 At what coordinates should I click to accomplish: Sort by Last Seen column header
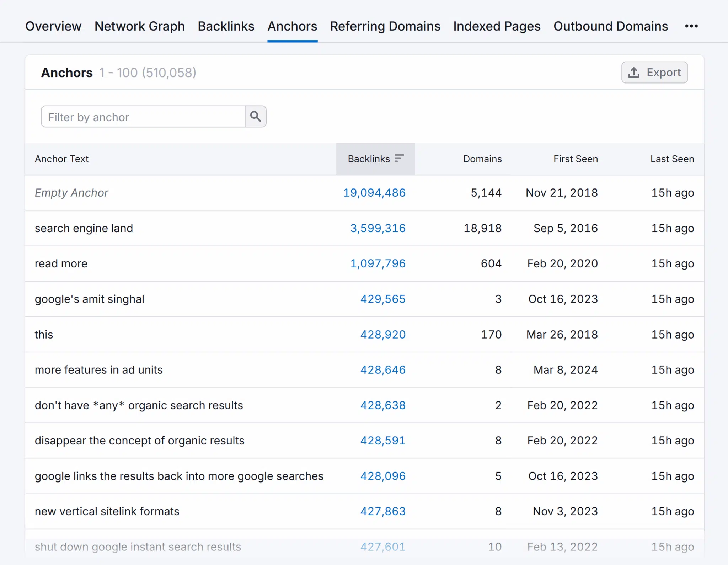[x=672, y=159]
